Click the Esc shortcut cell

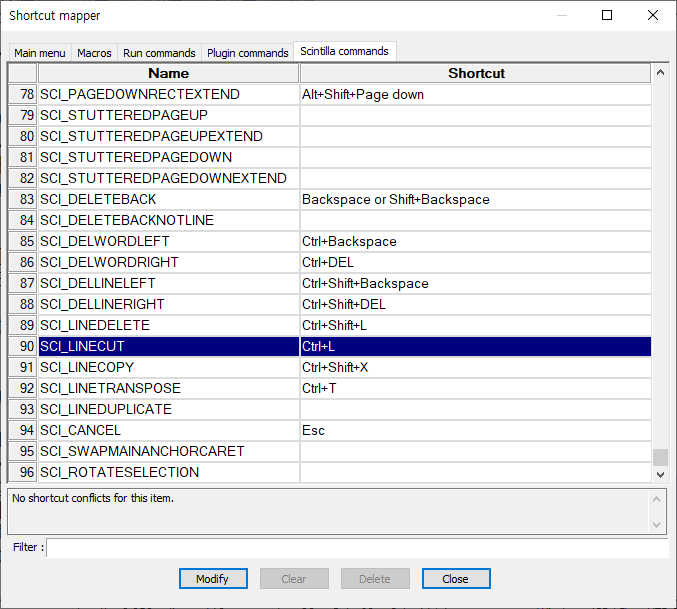(476, 430)
